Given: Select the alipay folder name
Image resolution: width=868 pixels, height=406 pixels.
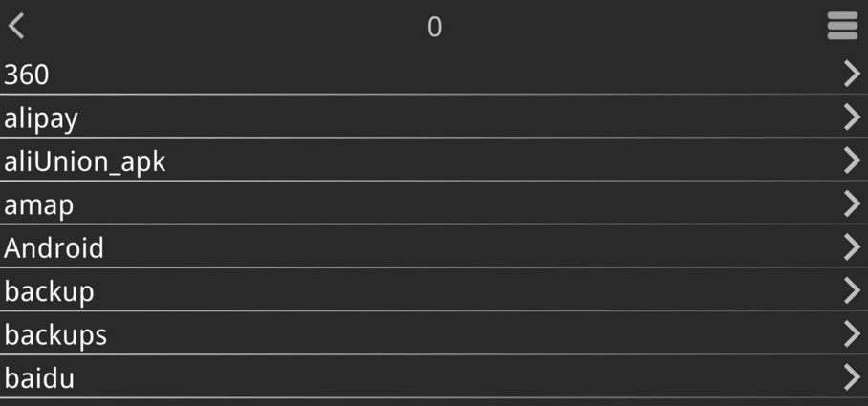Looking at the screenshot, I should pyautogui.click(x=41, y=118).
